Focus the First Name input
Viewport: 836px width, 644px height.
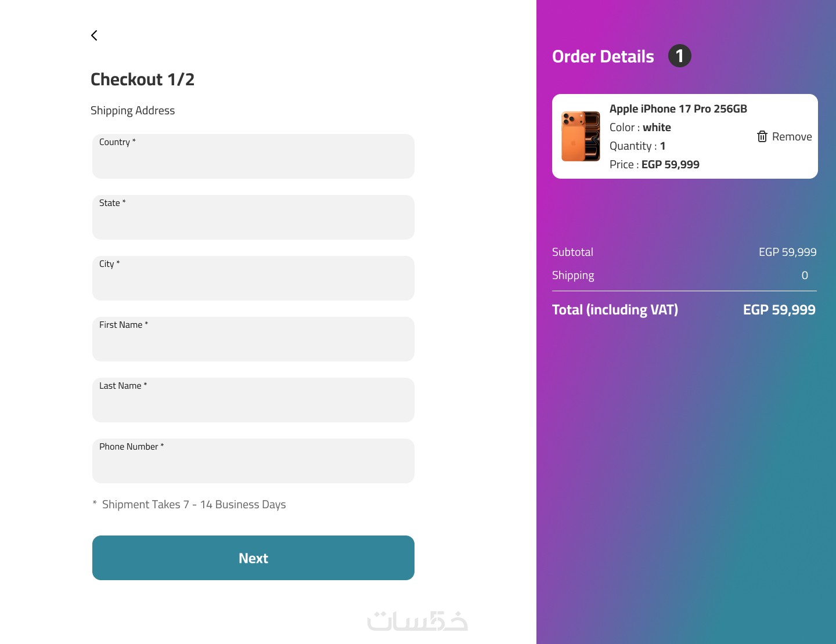(253, 339)
